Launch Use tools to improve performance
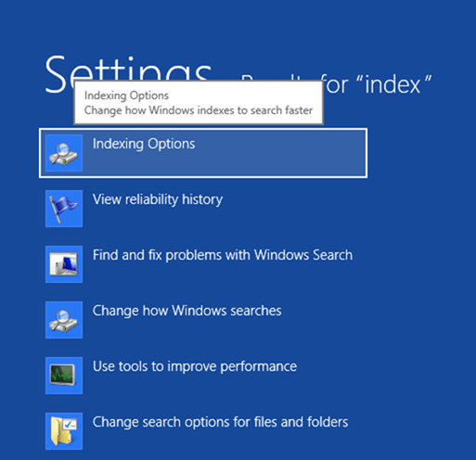 coord(195,366)
